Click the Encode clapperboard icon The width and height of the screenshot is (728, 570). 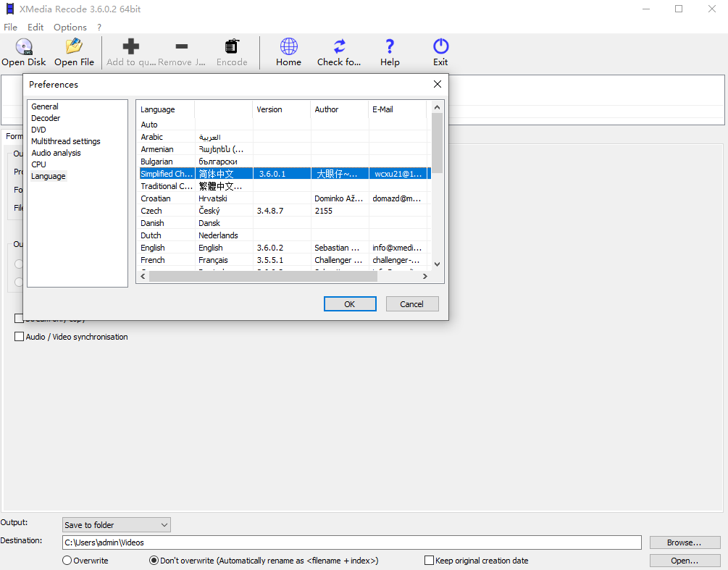[232, 47]
